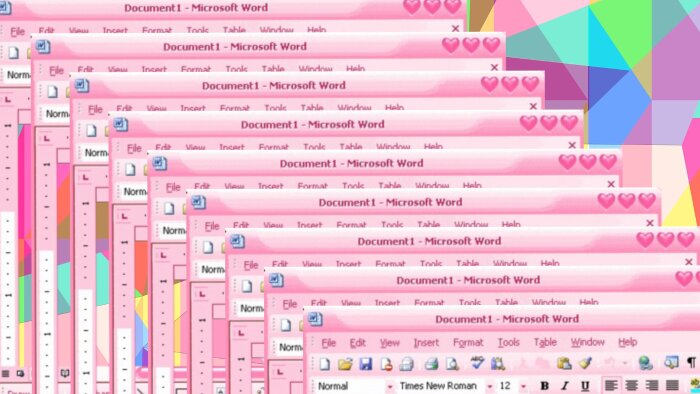
Task: Click the Open folder icon in front window
Action: point(345,364)
